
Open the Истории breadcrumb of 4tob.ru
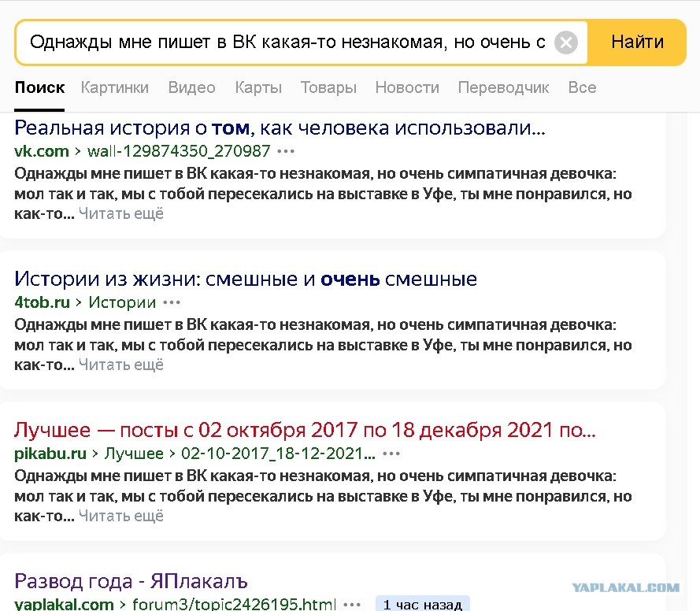point(122,302)
